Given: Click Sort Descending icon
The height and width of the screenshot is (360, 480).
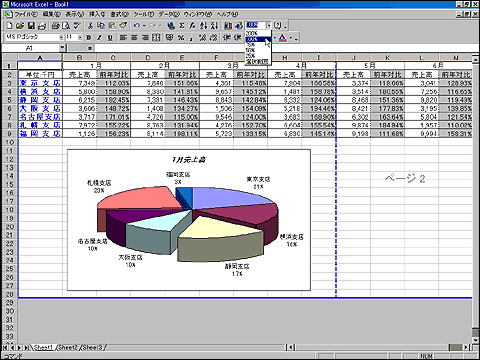Looking at the screenshot, I should point(214,26).
